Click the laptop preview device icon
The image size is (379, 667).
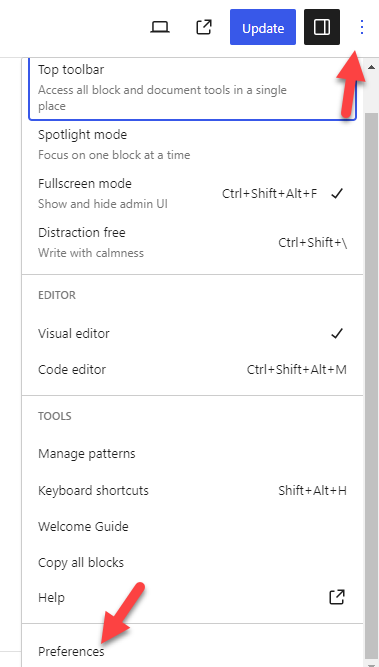coord(160,27)
